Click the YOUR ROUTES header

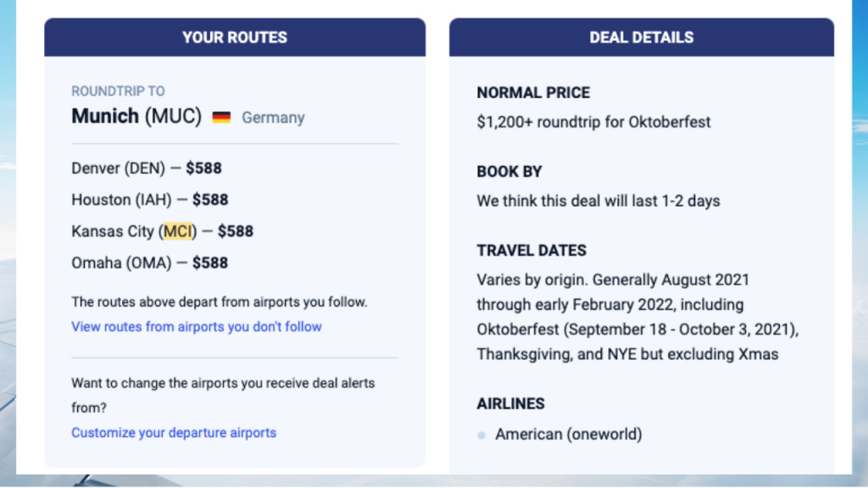point(235,37)
